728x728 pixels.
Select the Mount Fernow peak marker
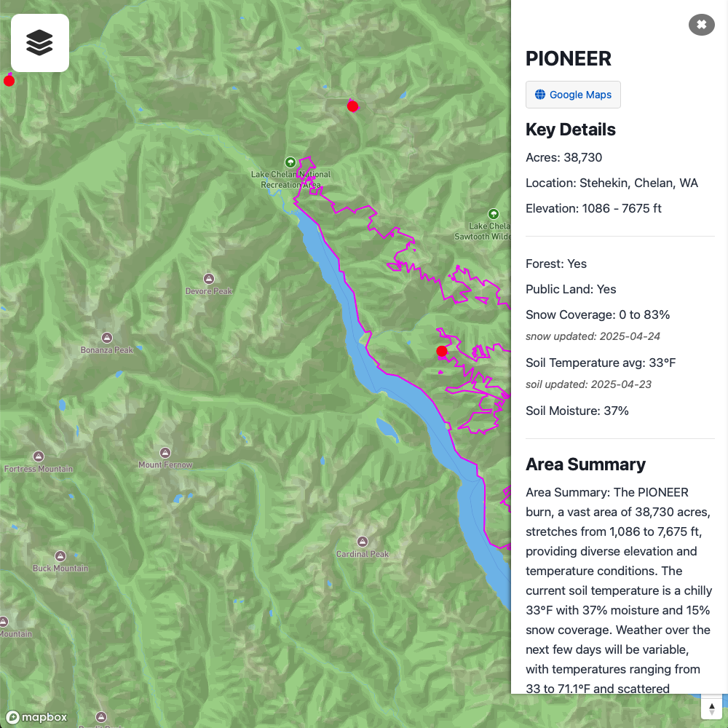pyautogui.click(x=165, y=453)
